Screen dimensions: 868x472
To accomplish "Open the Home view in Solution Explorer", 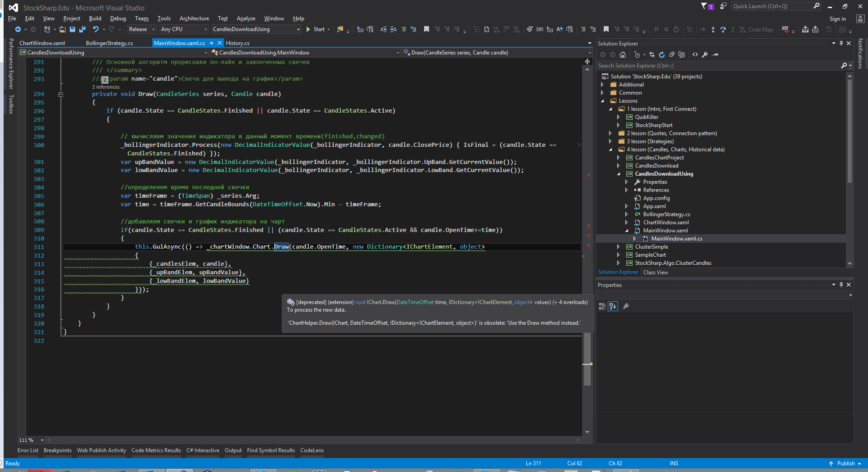I will coord(623,54).
